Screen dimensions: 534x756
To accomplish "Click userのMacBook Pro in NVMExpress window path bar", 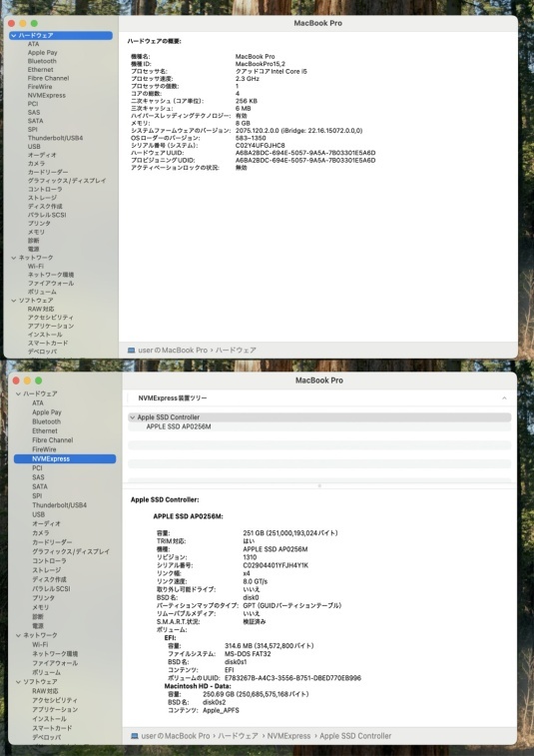I will point(176,736).
